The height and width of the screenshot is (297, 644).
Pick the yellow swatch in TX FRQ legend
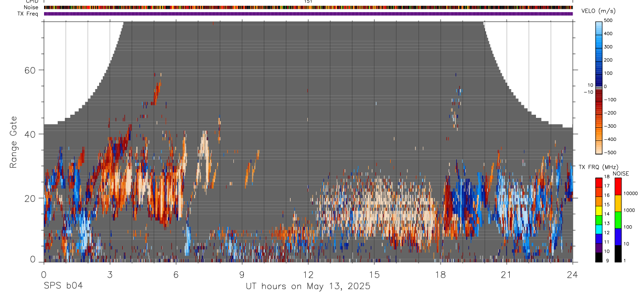[x=598, y=210]
